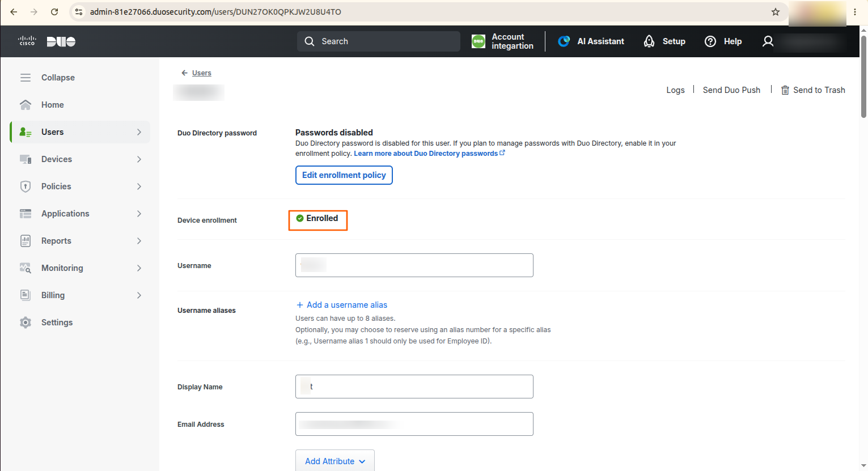Screen dimensions: 868x471
Task: Click the Email Address input field
Action: click(414, 424)
